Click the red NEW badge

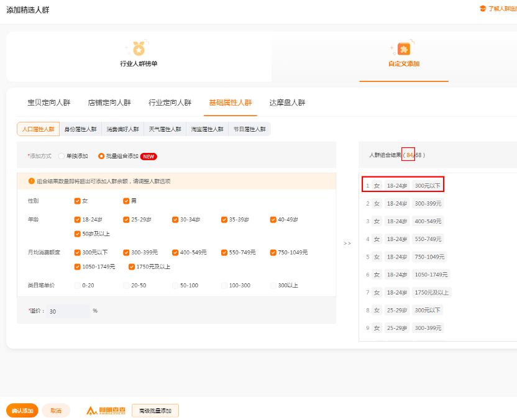[x=149, y=157]
